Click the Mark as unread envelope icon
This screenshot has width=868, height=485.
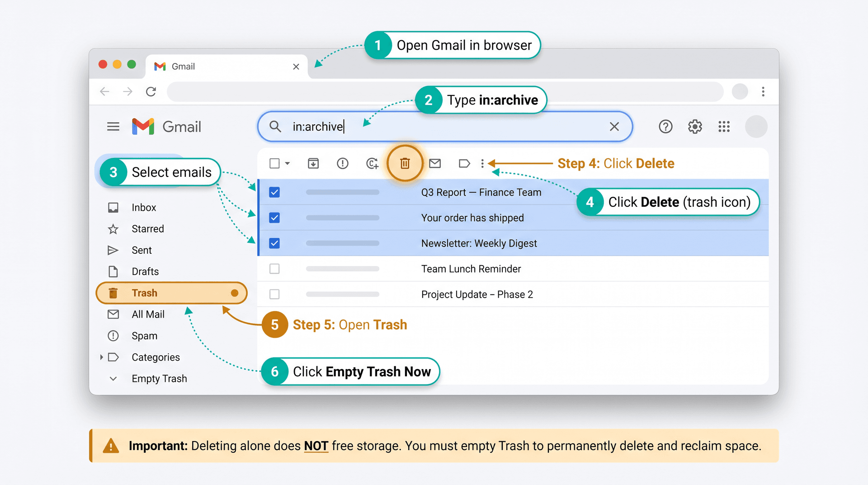click(x=435, y=163)
